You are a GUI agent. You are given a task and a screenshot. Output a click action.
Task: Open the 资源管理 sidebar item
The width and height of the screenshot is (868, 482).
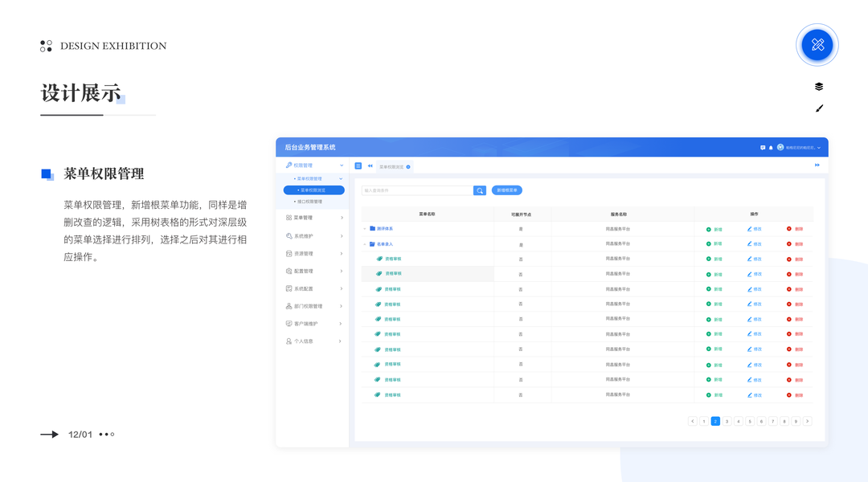click(x=300, y=254)
